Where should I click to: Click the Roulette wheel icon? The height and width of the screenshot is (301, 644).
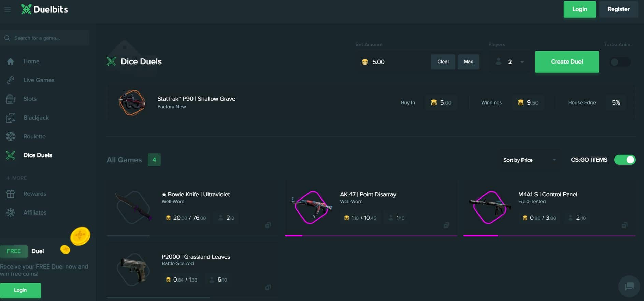[11, 136]
